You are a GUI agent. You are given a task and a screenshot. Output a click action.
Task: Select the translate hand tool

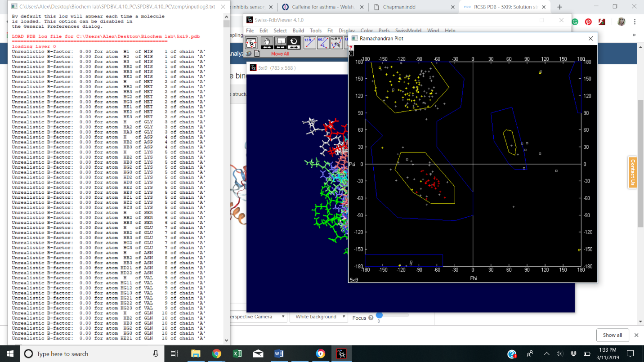coord(266,42)
